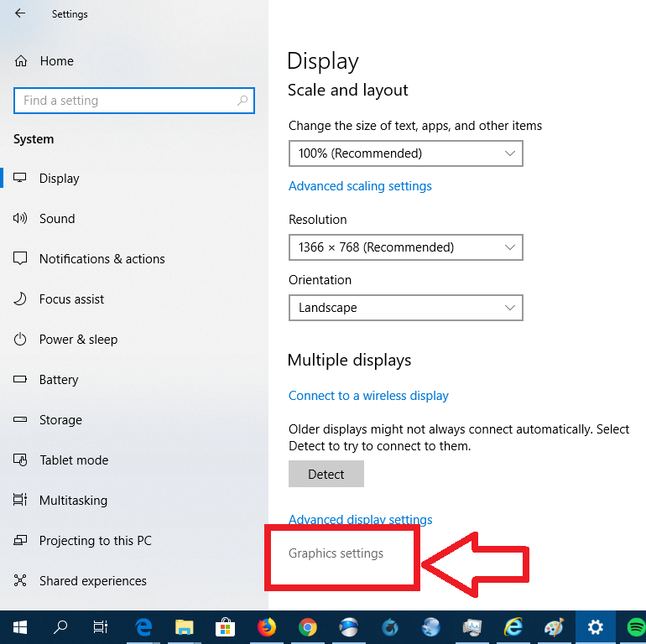
Task: Go back using the Settings back arrow
Action: coord(20,13)
